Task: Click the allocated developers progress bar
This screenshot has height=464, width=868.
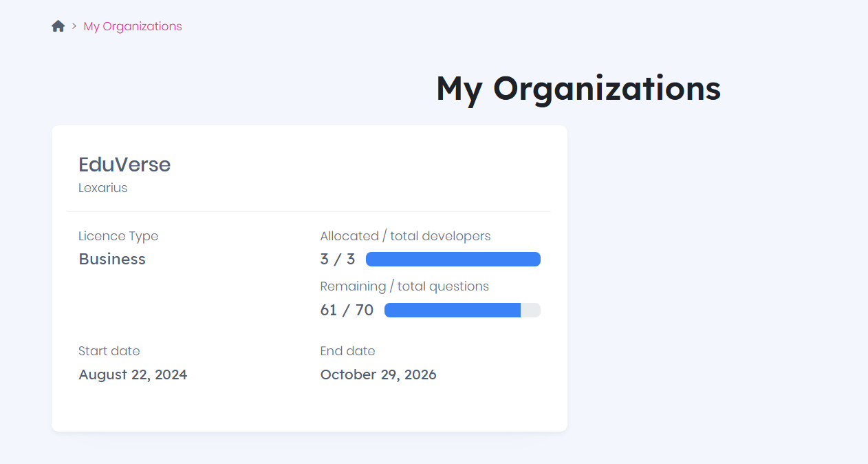Action: pos(453,259)
